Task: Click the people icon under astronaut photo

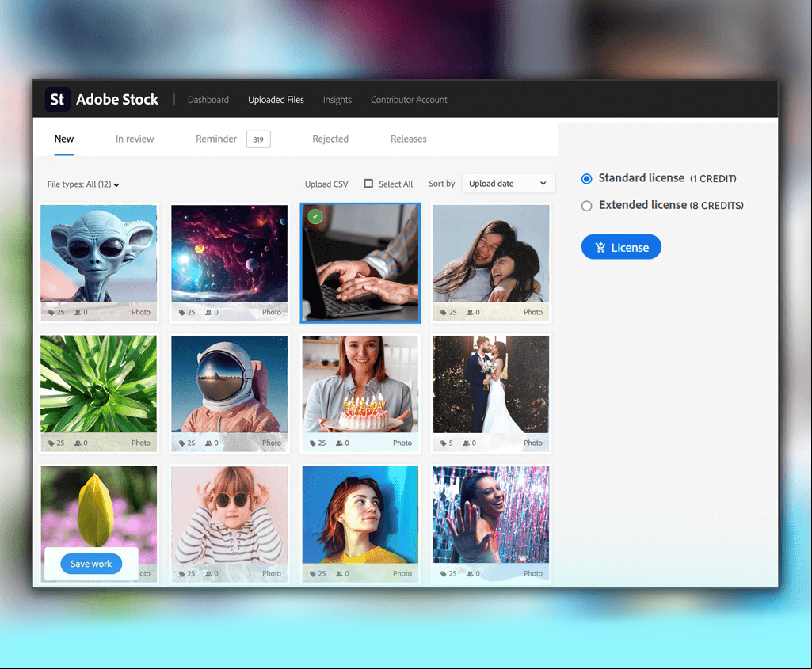Action: tap(208, 443)
